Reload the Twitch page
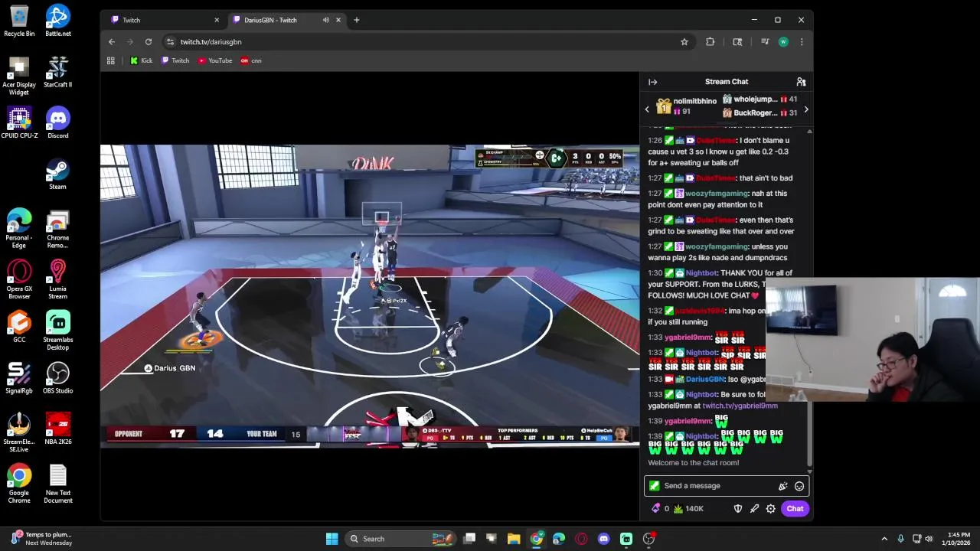 click(x=149, y=42)
